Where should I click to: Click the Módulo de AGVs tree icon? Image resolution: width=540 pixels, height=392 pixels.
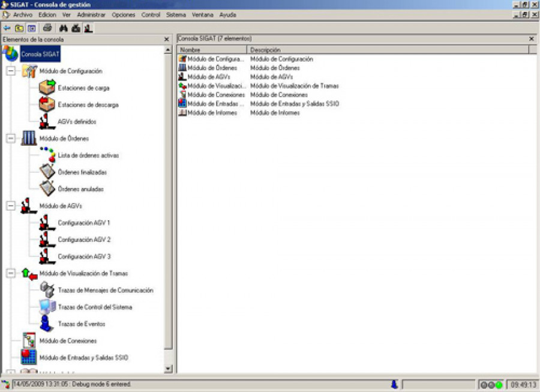(29, 206)
